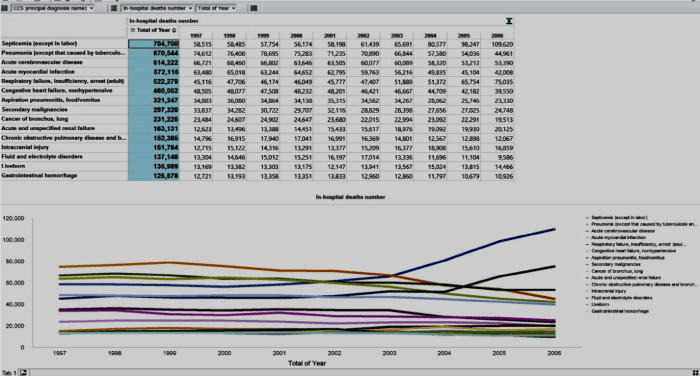Switch to Tab 1
This screenshot has width=700, height=376.
tap(9, 372)
